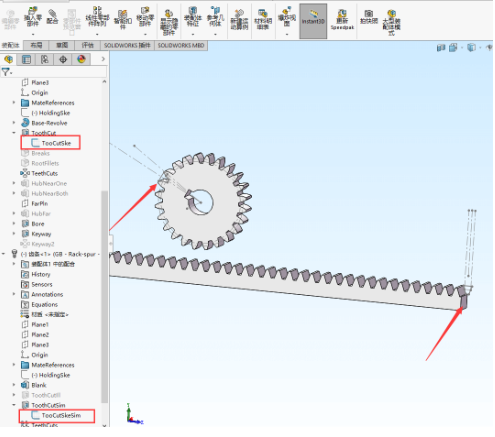Viewport: 495px width, 437px height.
Task: Open the PropertyManager tab icon
Action: point(26,59)
